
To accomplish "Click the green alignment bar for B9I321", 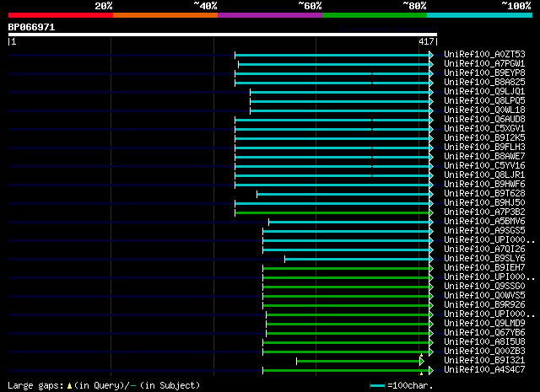I will [x=358, y=362].
